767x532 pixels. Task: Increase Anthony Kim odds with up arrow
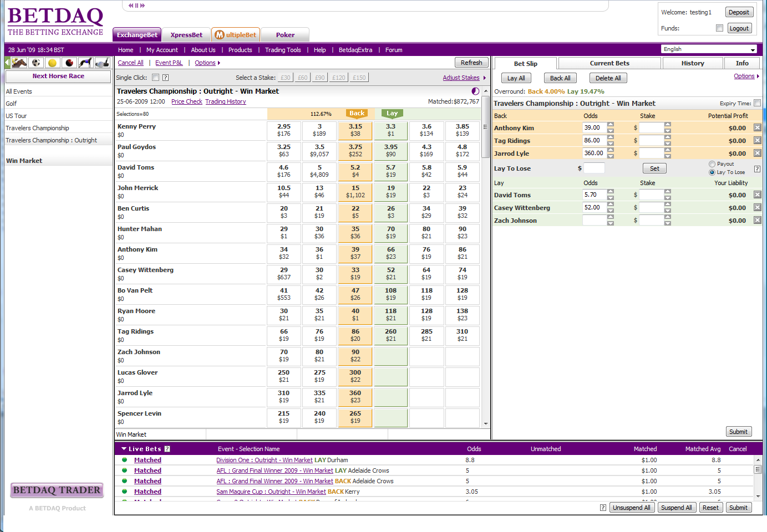coord(611,125)
